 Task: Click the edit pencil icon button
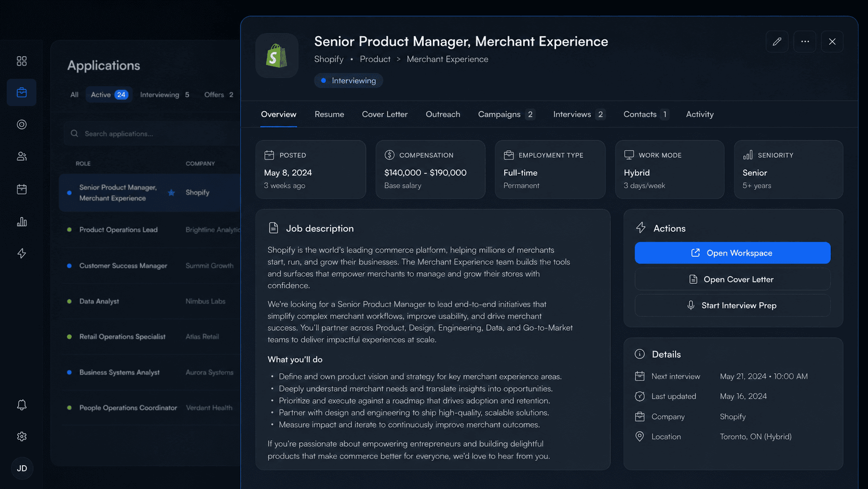(x=777, y=42)
